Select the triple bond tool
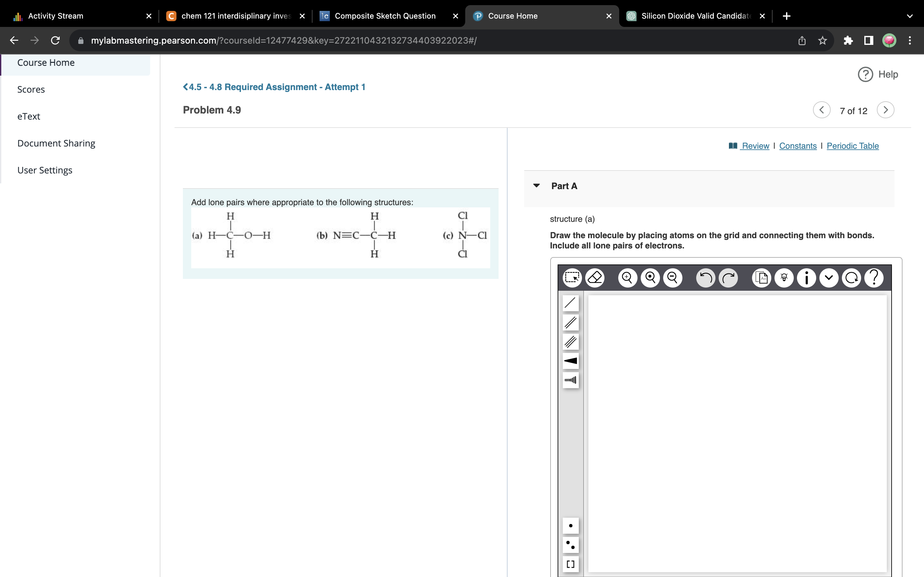Image resolution: width=924 pixels, height=577 pixels. pos(570,341)
